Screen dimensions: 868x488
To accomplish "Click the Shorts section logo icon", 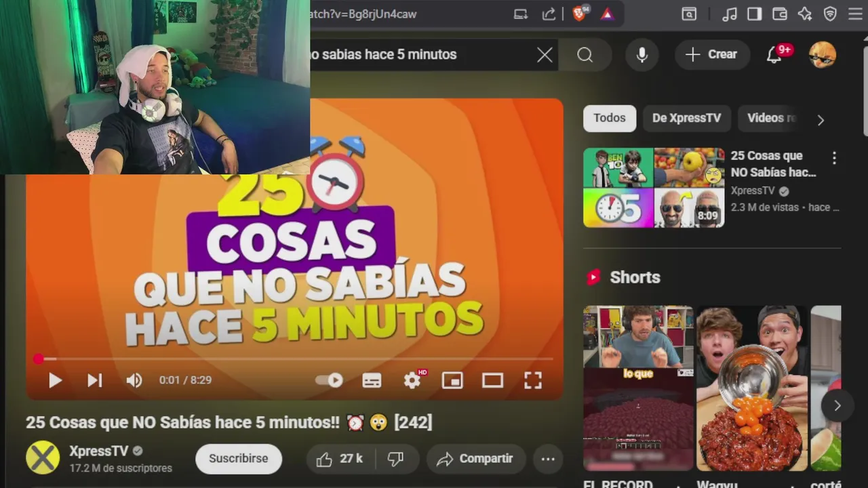I will (x=593, y=277).
